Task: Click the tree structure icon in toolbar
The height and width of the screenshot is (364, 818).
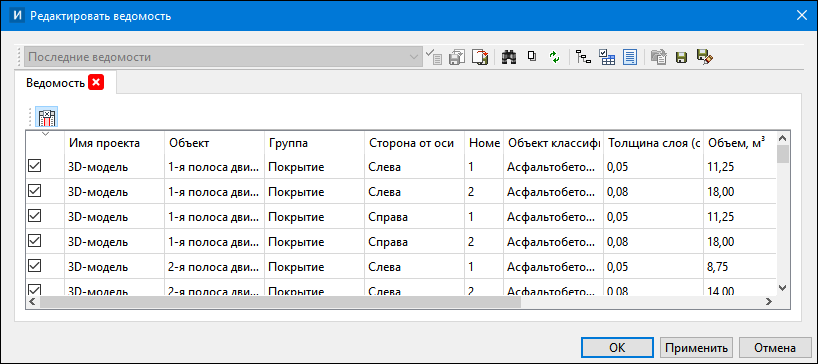Action: [583, 57]
